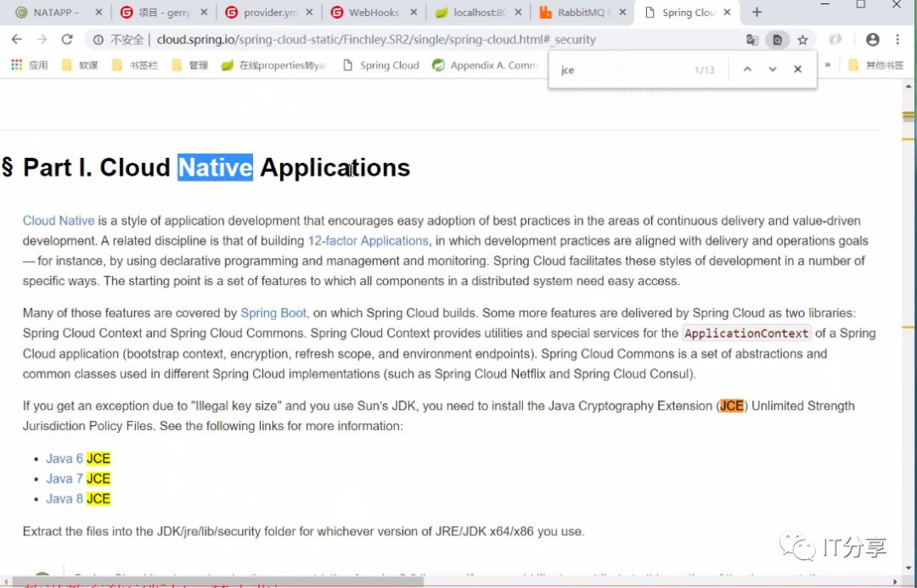The height and width of the screenshot is (588, 917).
Task: Bookmark this page with star icon
Action: [x=802, y=40]
